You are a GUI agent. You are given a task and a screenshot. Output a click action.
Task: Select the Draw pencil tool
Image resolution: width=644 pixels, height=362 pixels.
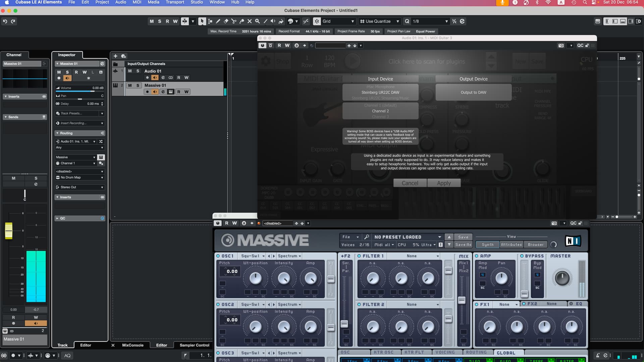(218, 21)
